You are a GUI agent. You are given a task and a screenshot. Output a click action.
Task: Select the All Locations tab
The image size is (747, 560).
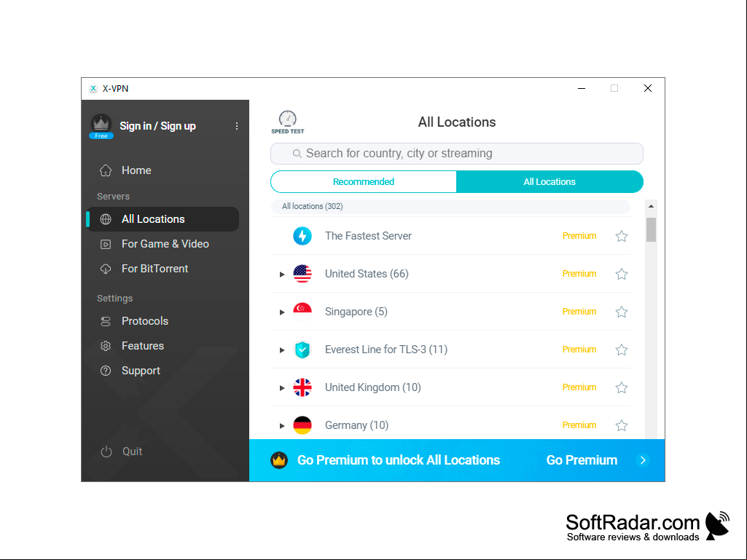click(x=550, y=181)
